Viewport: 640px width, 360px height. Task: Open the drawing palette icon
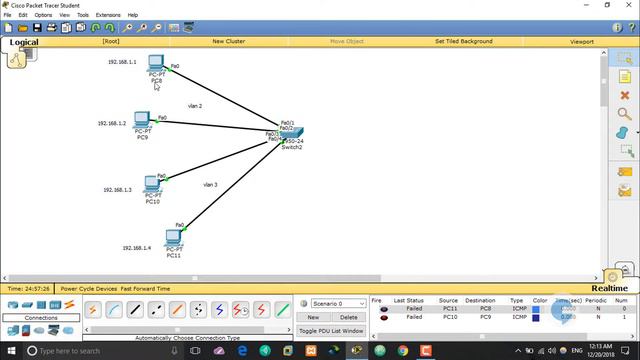tap(174, 28)
